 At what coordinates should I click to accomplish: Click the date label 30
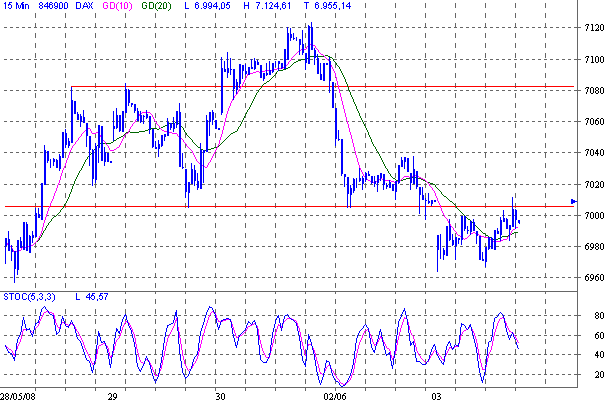pos(220,397)
